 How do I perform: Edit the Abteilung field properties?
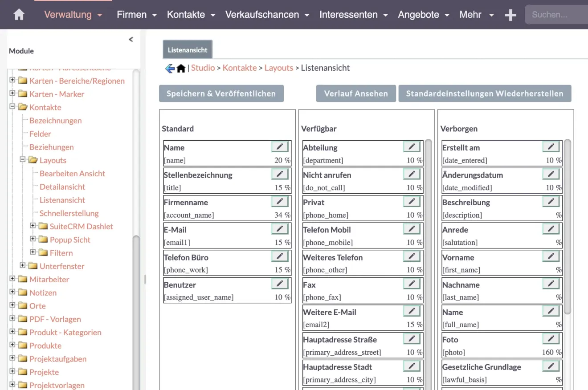(x=412, y=146)
